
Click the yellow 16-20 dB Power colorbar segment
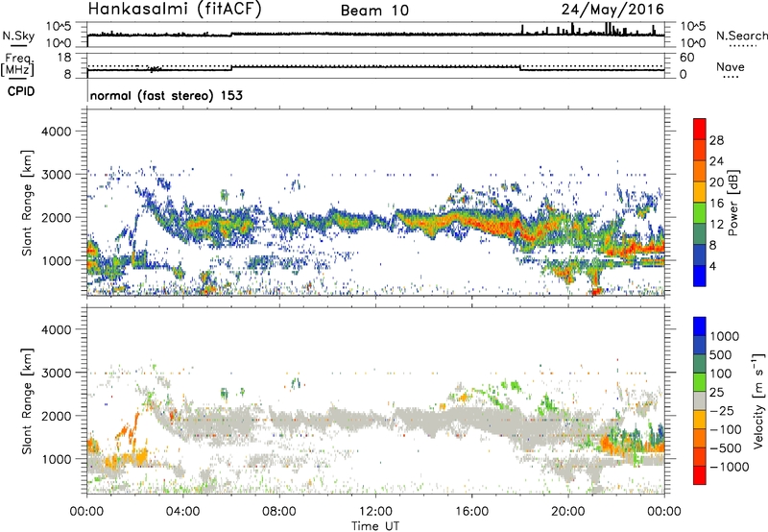pos(700,192)
